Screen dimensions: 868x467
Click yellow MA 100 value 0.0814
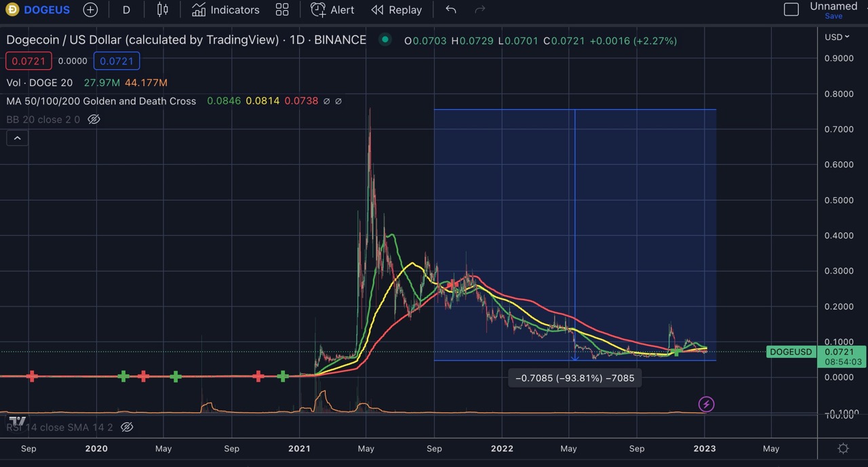[262, 101]
